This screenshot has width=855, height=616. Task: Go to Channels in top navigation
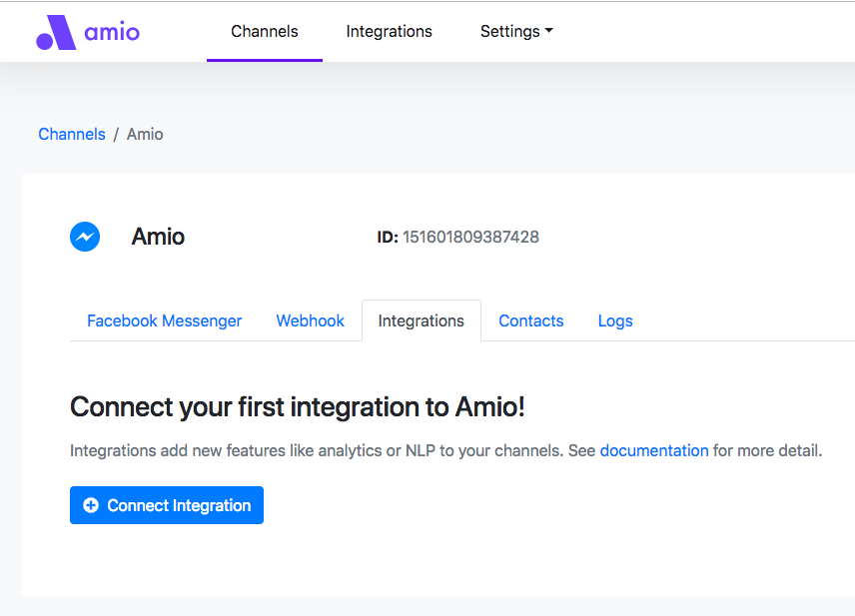(x=265, y=32)
